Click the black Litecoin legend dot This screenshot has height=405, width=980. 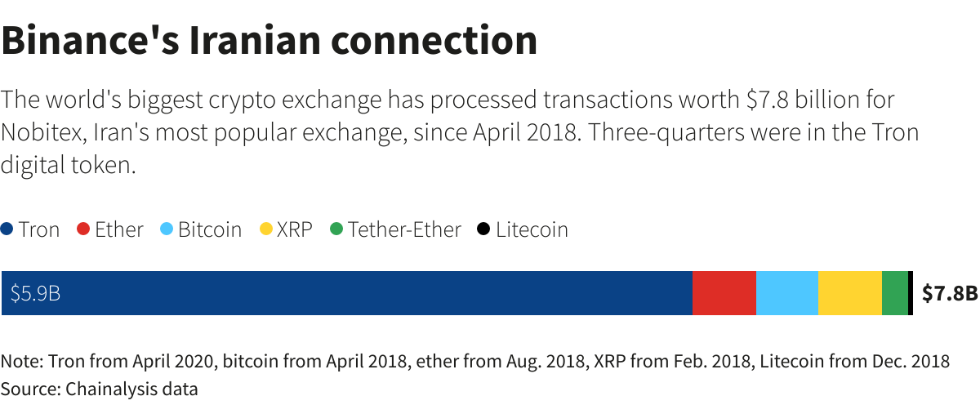click(x=483, y=229)
